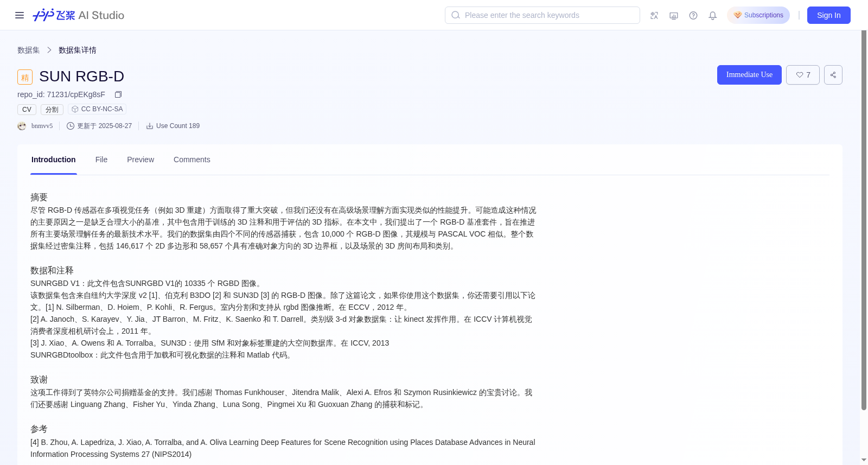The width and height of the screenshot is (868, 465).
Task: Click the search magnifier icon
Action: tap(456, 15)
